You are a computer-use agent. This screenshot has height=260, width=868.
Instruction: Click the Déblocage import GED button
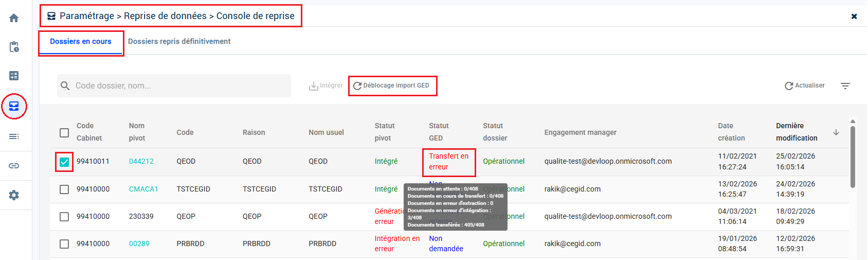pos(391,85)
